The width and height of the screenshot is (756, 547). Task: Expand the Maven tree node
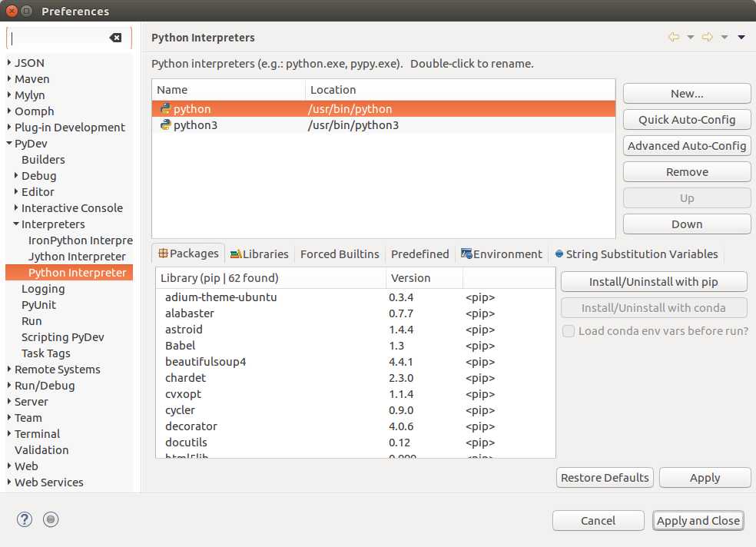pos(9,78)
